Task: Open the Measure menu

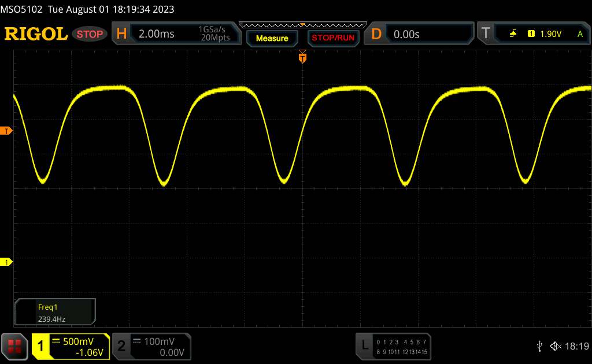Action: 272,38
